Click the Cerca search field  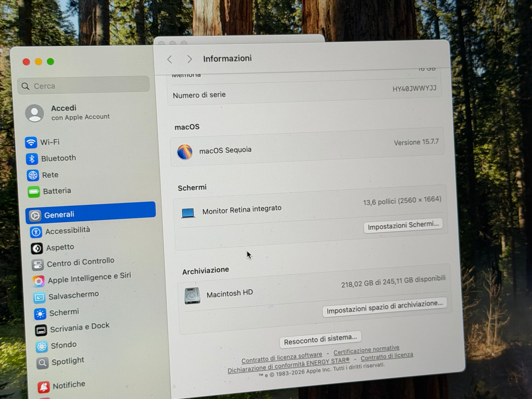coord(84,85)
